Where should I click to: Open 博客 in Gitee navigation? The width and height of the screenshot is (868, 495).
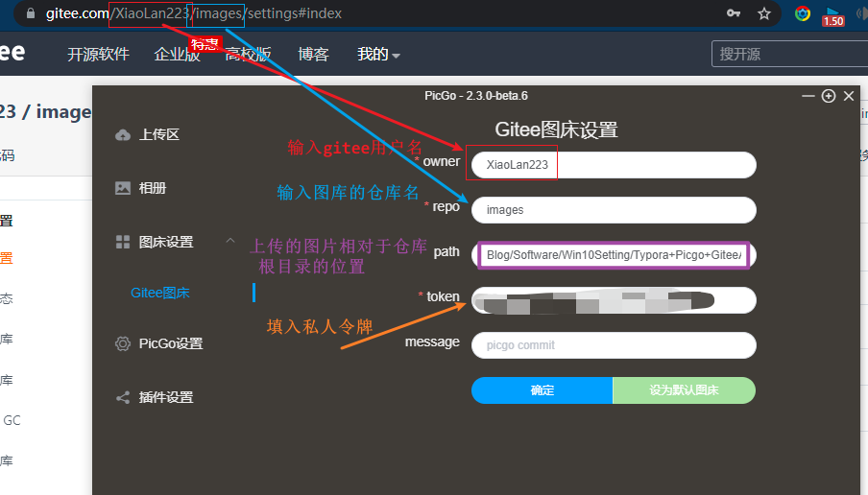point(313,55)
